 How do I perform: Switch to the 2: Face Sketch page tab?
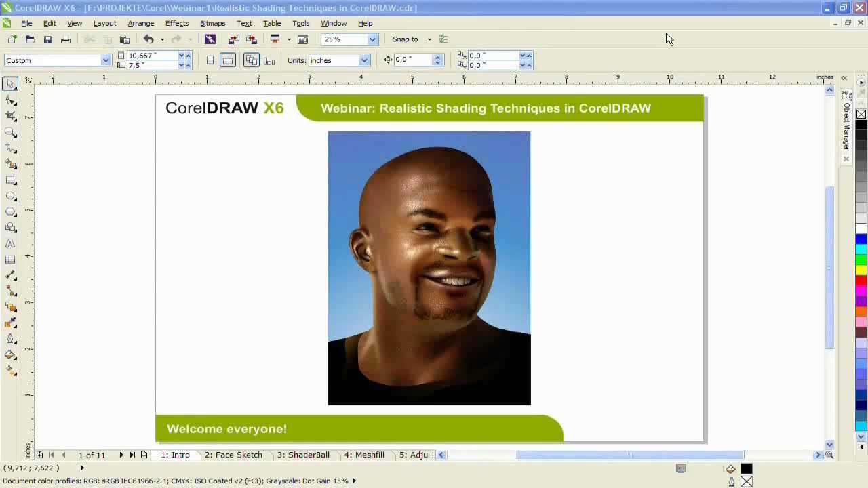(233, 455)
